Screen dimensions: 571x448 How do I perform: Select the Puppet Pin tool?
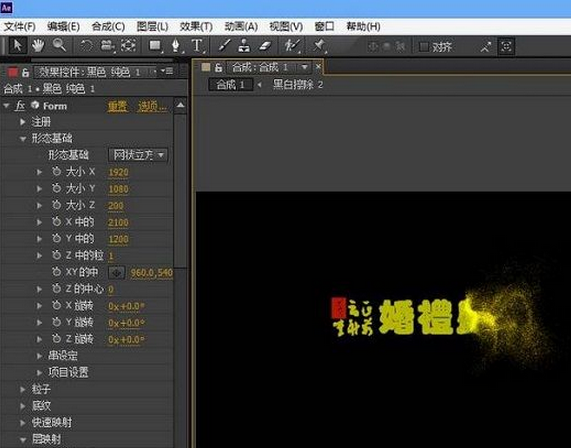click(x=319, y=46)
